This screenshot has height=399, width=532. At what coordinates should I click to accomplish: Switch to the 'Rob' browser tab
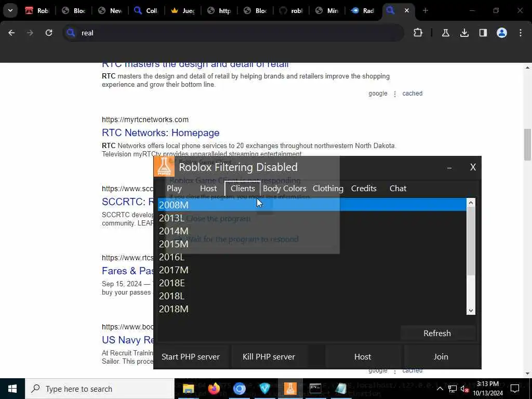pyautogui.click(x=37, y=10)
